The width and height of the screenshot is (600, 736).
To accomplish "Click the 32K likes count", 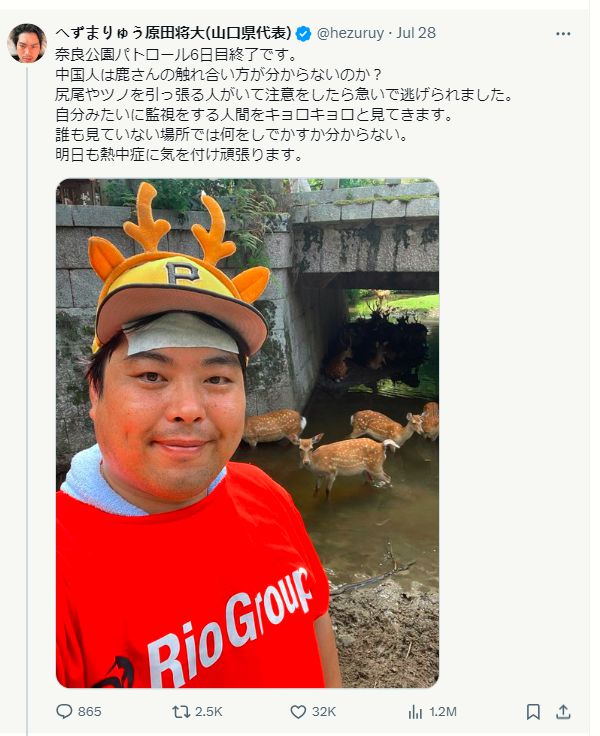I will (324, 712).
